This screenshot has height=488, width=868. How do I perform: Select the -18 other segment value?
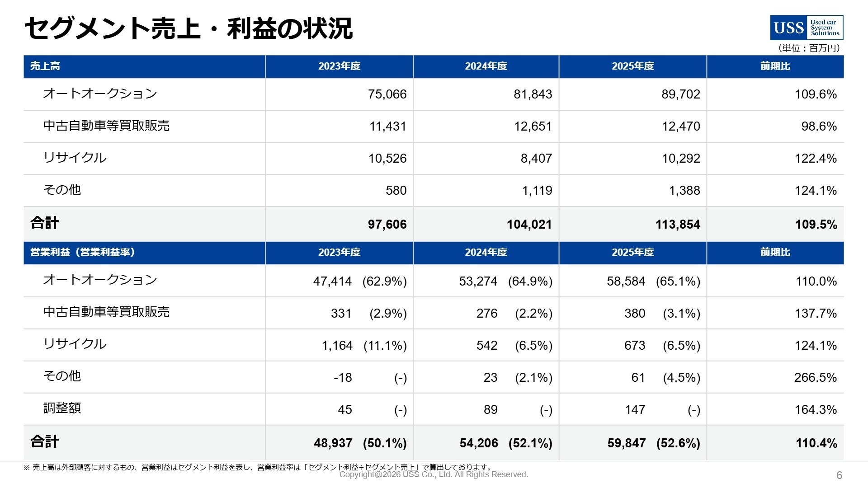click(x=343, y=377)
